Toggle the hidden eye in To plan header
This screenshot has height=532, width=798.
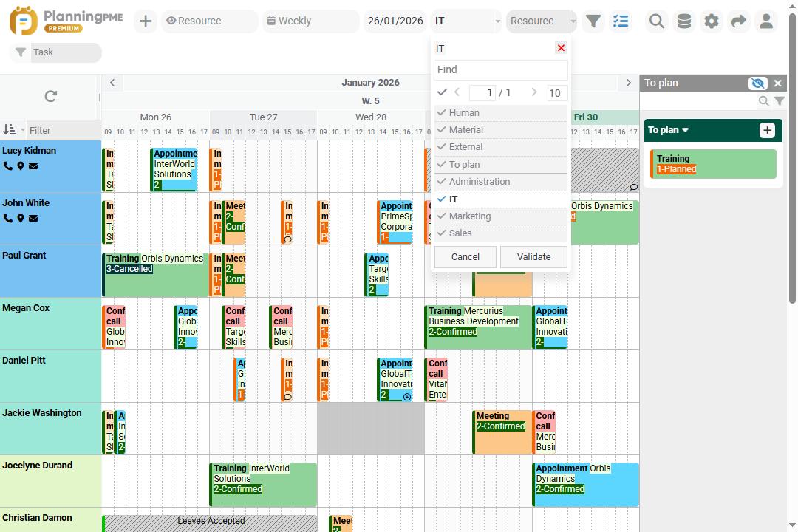point(757,83)
